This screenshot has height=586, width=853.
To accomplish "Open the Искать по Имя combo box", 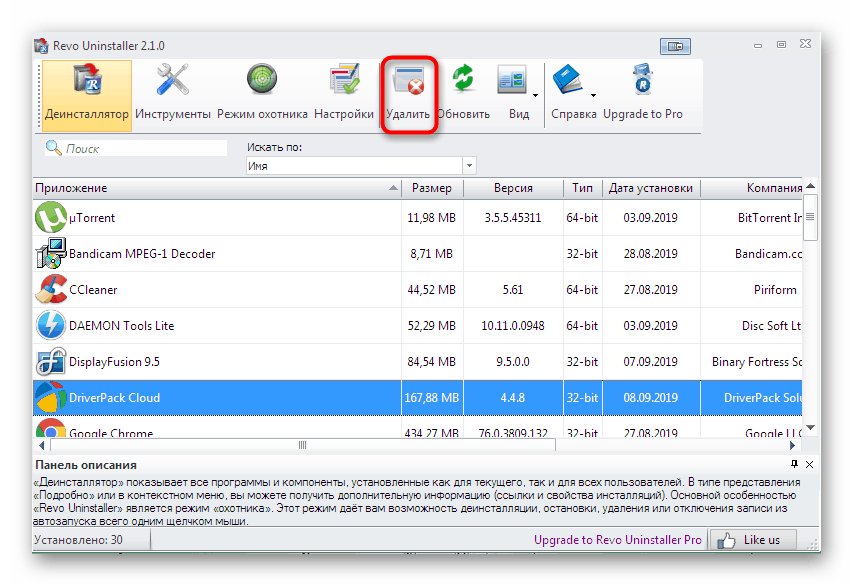I will pos(361,166).
